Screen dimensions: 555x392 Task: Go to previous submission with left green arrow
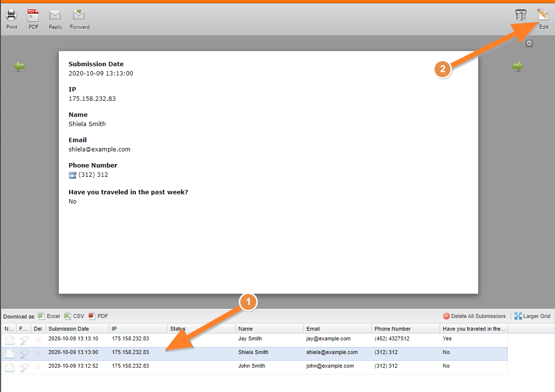(19, 66)
